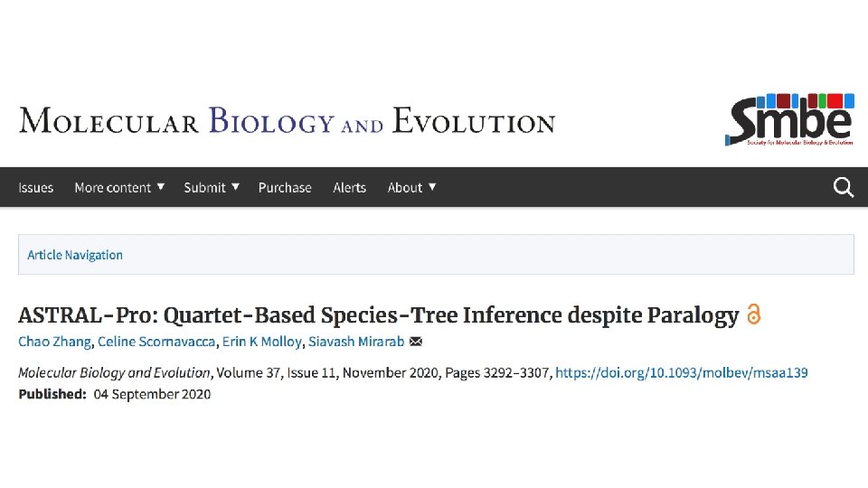Open the Article Navigation link
Image resolution: width=868 pixels, height=488 pixels.
tap(75, 255)
